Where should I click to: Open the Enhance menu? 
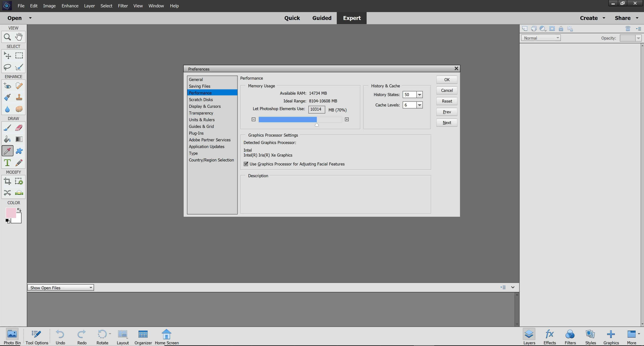(70, 6)
